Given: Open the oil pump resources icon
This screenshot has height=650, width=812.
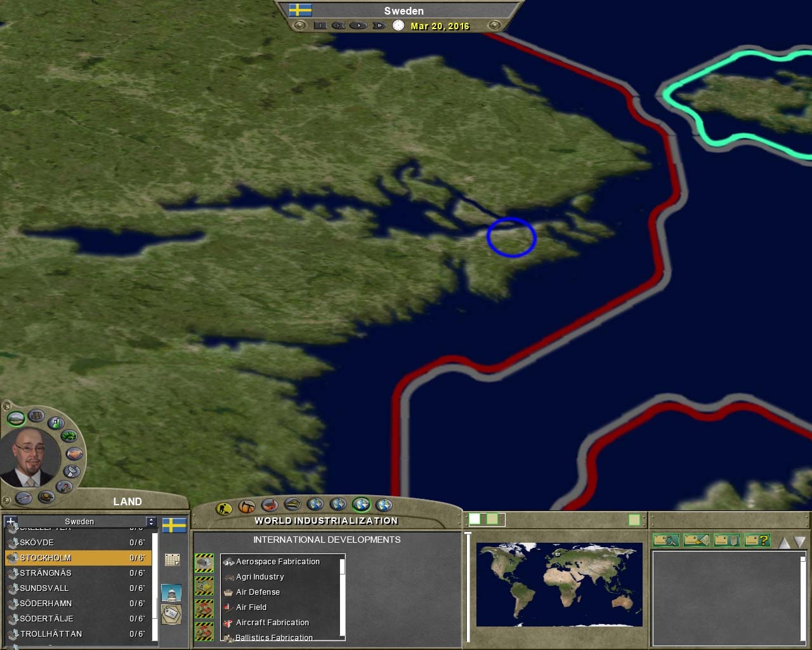Looking at the screenshot, I should (247, 507).
